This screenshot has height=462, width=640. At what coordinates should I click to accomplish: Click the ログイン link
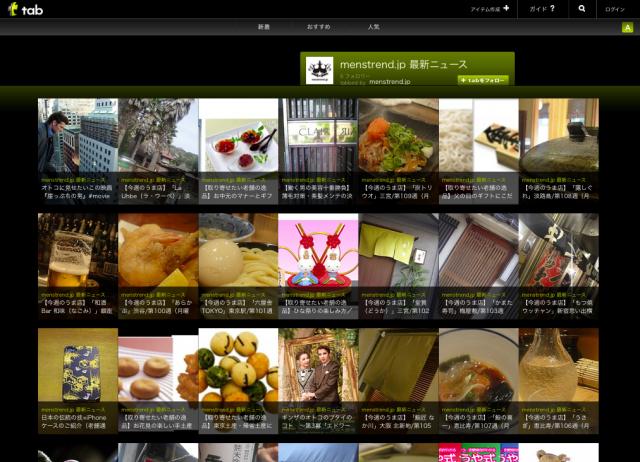tap(615, 9)
